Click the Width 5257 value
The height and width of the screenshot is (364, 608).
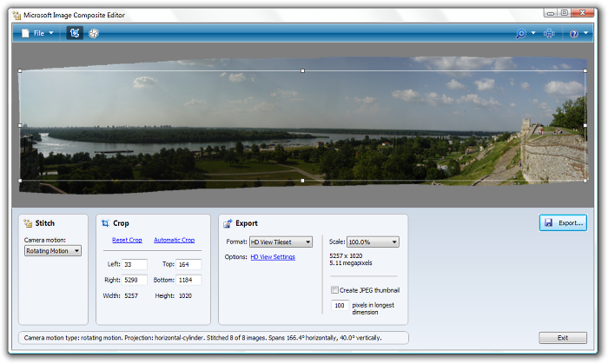point(131,295)
